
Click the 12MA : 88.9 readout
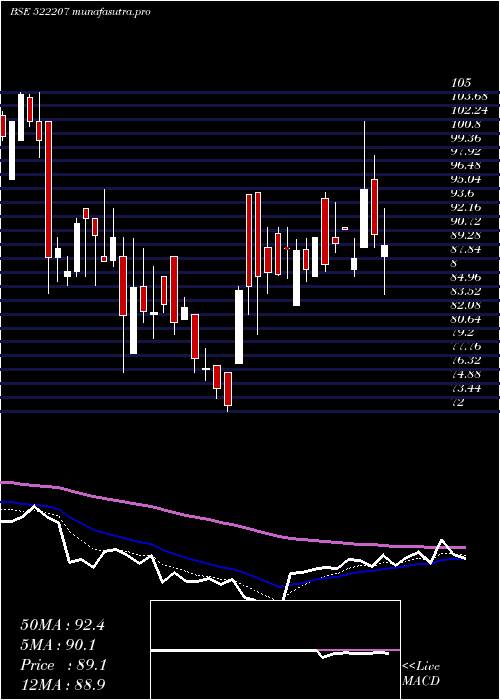63,684
